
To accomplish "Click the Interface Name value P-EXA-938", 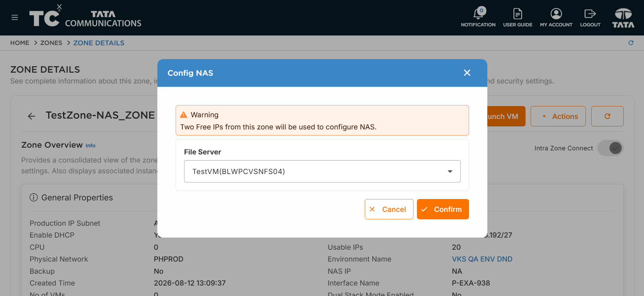I will point(471,283).
